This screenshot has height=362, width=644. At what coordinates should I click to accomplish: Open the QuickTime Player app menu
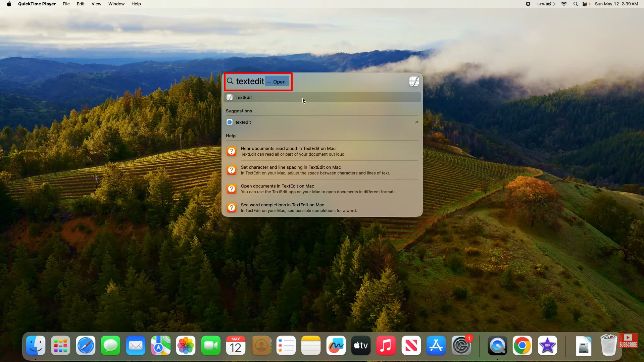coord(37,4)
